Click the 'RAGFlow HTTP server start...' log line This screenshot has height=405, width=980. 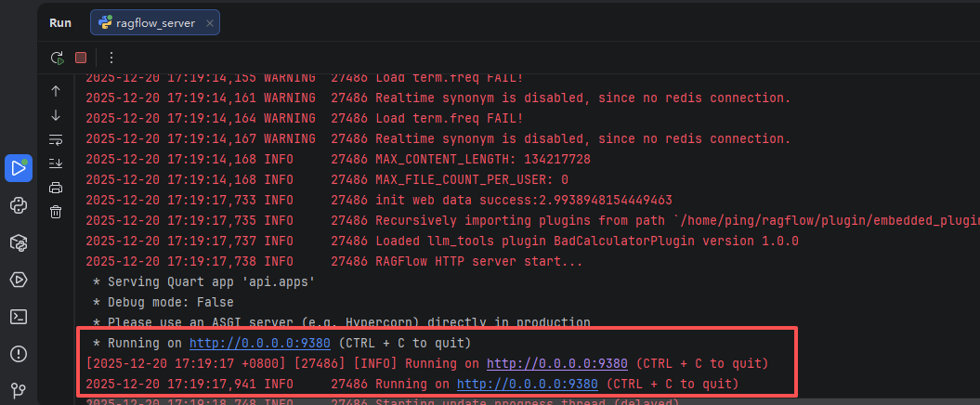(334, 262)
